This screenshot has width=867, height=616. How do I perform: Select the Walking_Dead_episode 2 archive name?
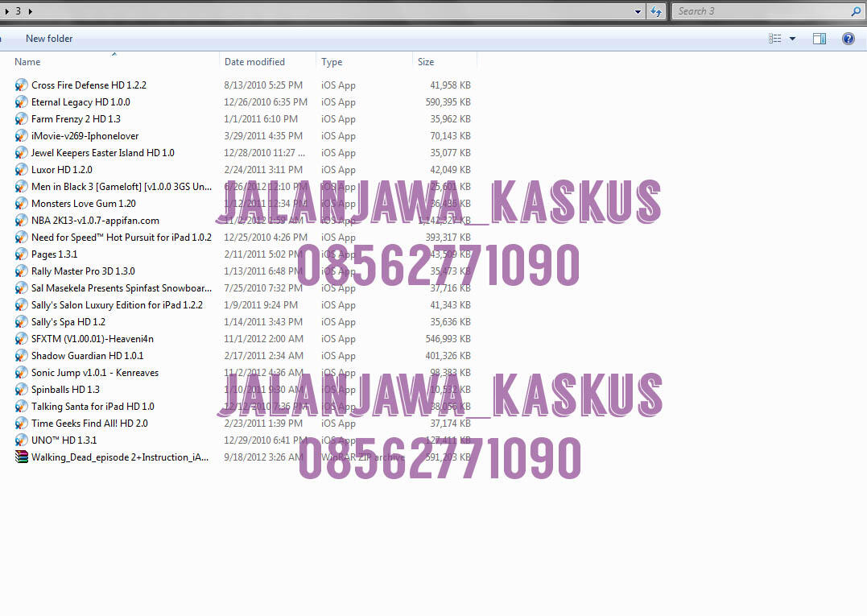pos(120,457)
